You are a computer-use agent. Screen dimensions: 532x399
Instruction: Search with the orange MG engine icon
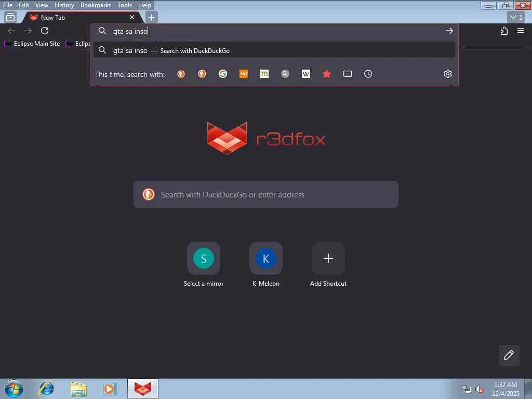click(244, 74)
